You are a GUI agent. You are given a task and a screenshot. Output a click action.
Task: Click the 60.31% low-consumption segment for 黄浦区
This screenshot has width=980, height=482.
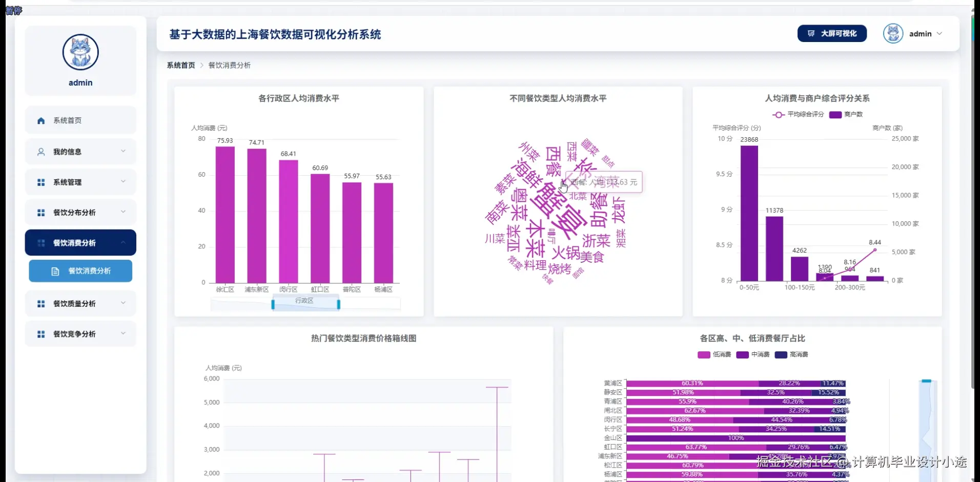tap(692, 383)
